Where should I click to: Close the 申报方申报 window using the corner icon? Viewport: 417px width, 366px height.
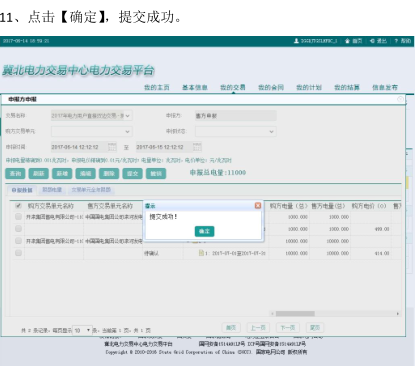[400, 99]
